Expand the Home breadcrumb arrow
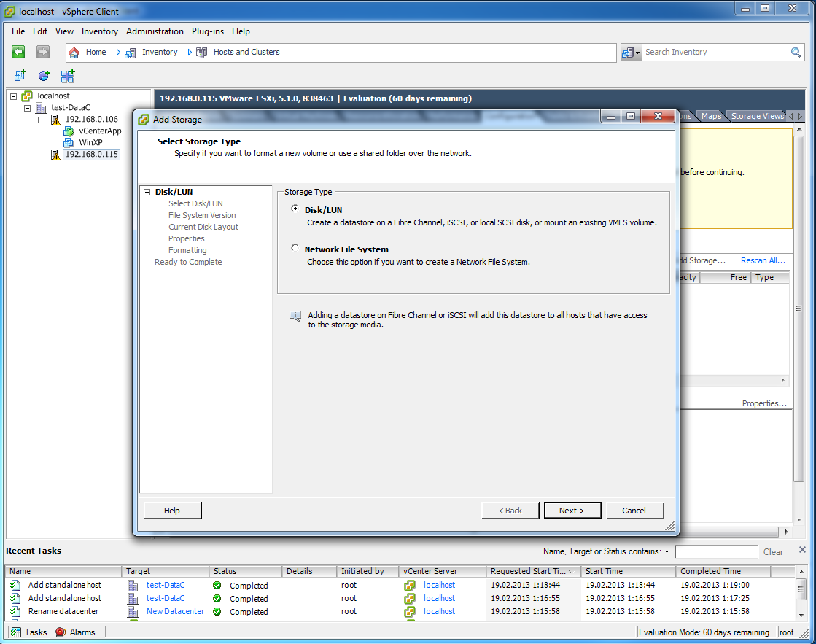The height and width of the screenshot is (644, 816). (118, 52)
